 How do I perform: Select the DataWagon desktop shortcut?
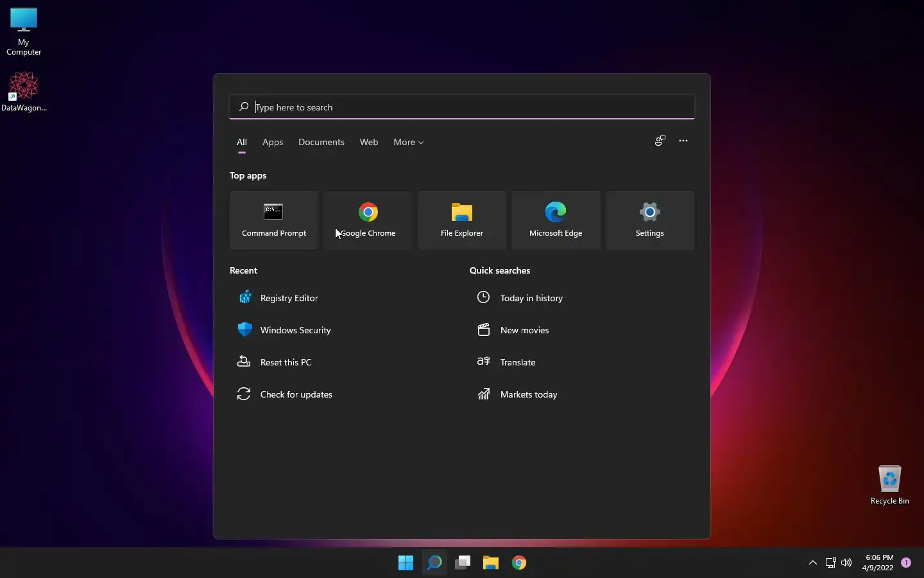[24, 91]
